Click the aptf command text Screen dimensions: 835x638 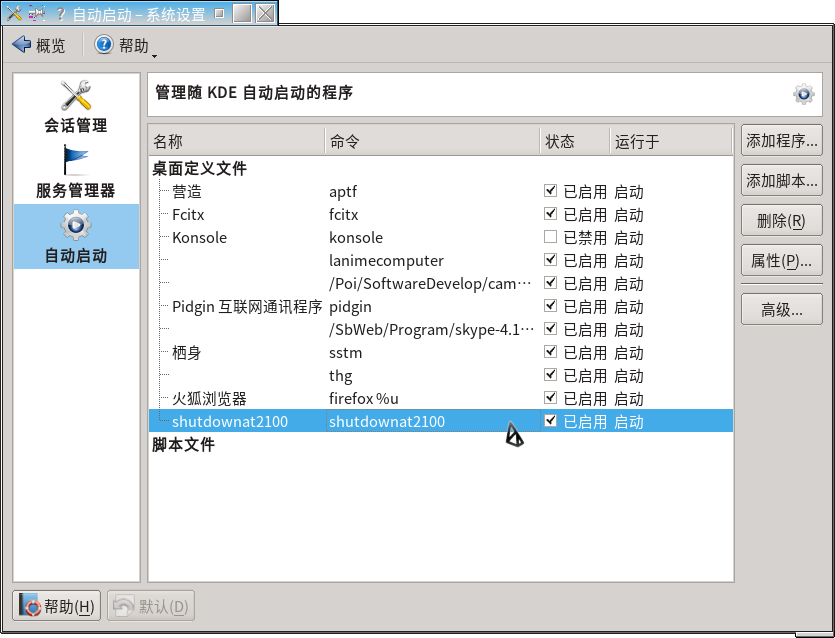(x=343, y=192)
